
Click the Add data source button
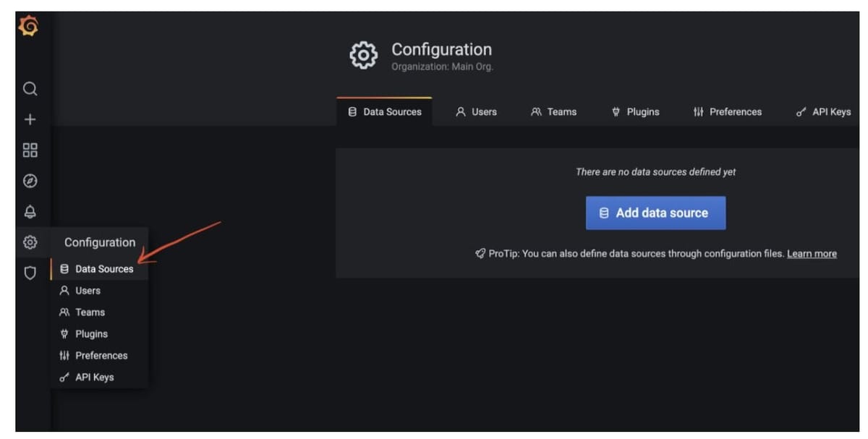coord(655,213)
